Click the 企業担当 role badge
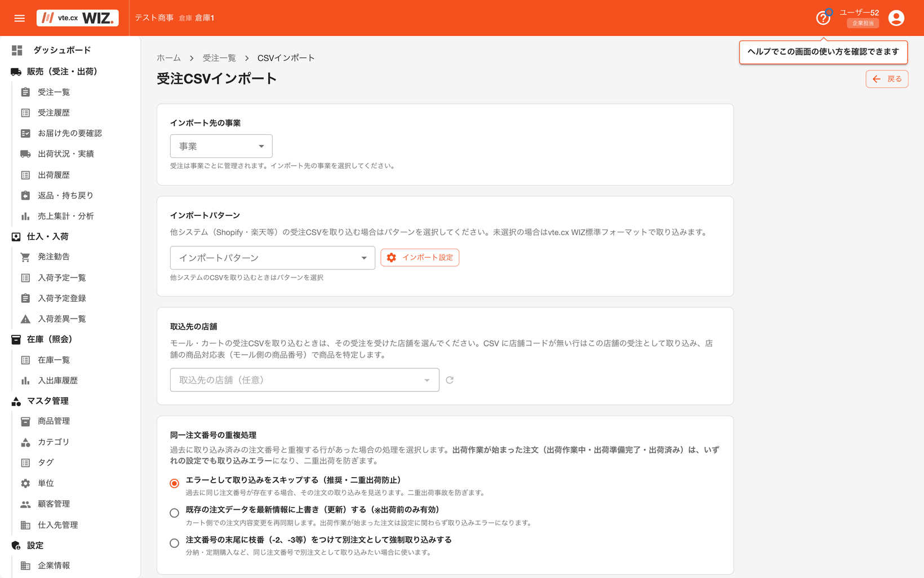 tap(863, 23)
